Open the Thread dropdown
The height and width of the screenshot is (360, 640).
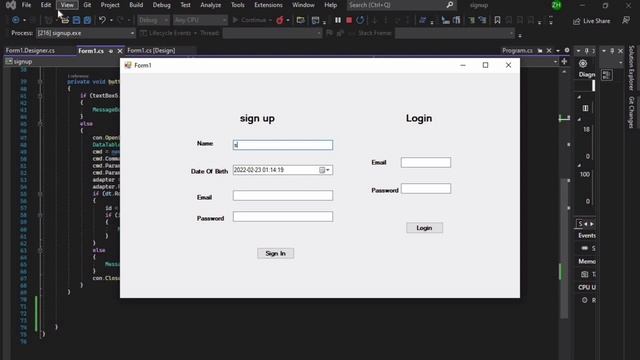coord(272,33)
